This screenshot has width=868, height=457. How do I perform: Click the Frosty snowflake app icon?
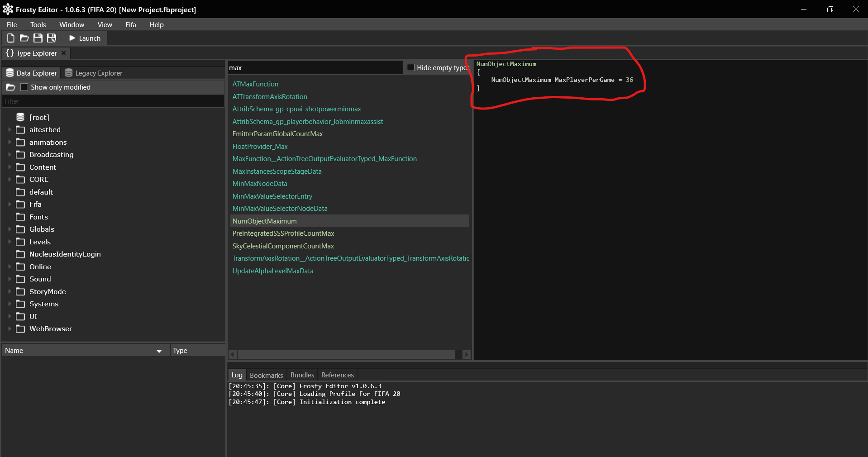8,9
